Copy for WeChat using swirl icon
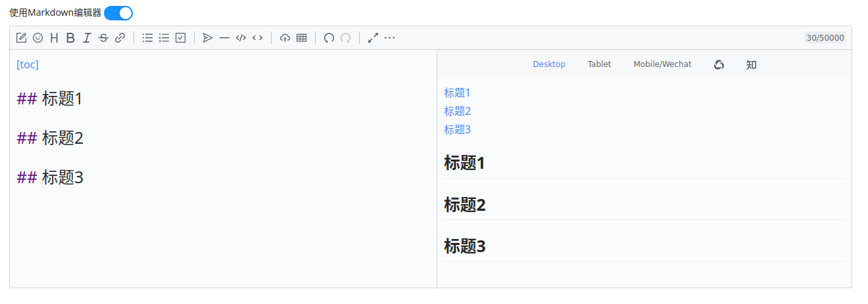 [719, 64]
